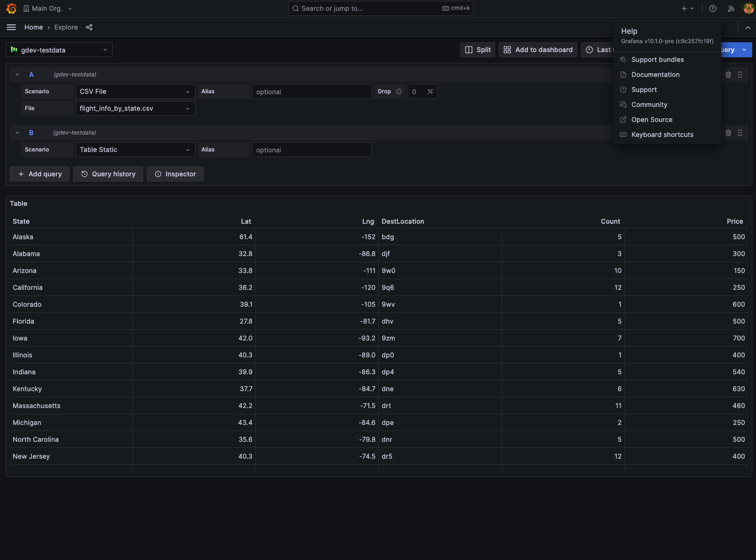Click the Drop info tooltip icon

399,91
